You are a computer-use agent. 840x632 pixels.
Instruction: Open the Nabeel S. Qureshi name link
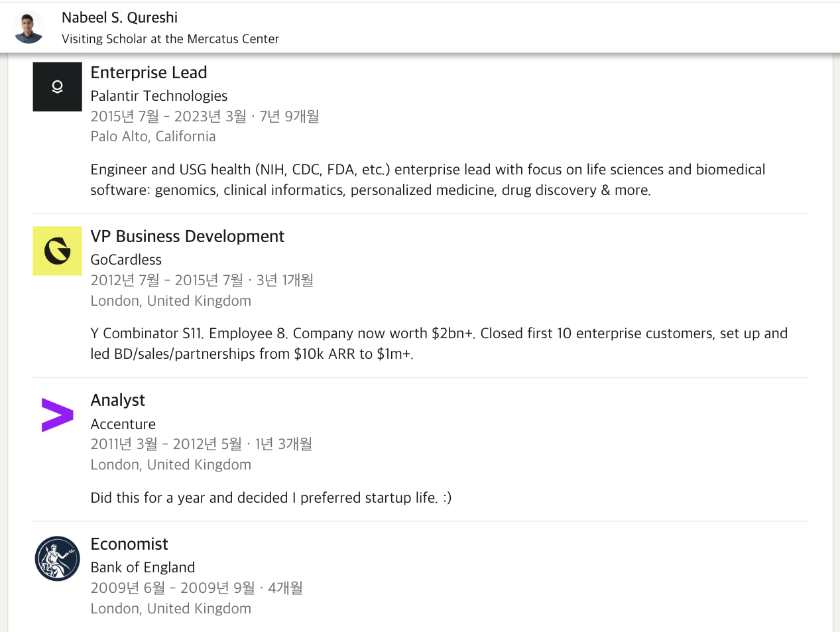tap(119, 18)
